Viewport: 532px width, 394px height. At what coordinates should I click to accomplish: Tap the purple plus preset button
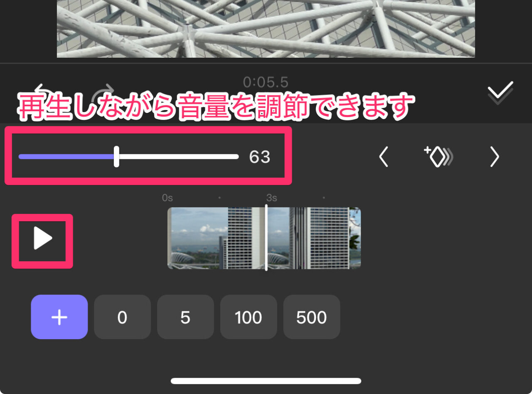59,317
